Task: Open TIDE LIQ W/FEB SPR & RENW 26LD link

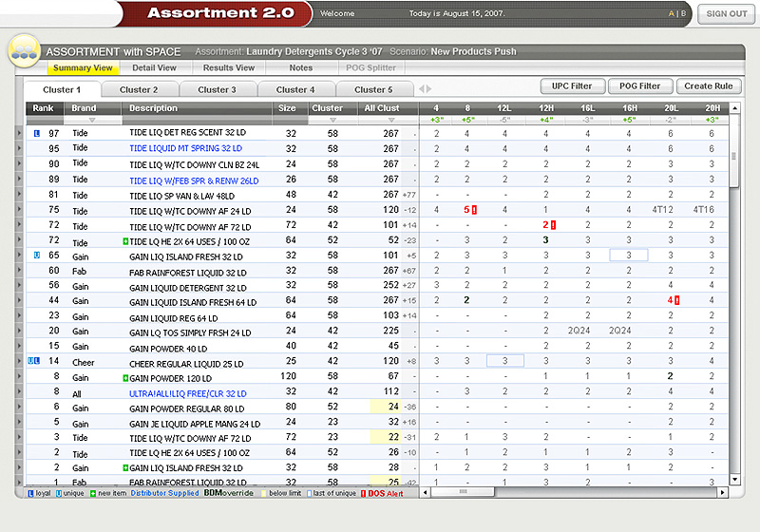Action: click(194, 180)
